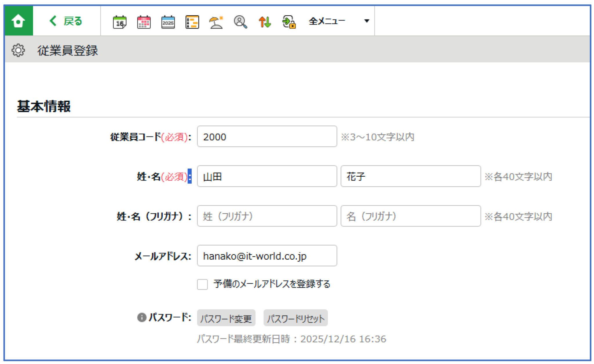Click the メールアドレス input field
The width and height of the screenshot is (594, 364).
267,256
